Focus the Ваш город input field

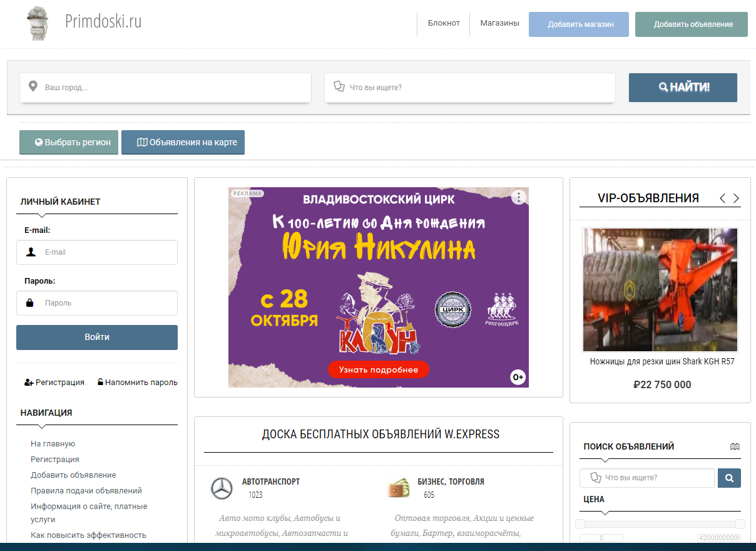click(x=165, y=88)
